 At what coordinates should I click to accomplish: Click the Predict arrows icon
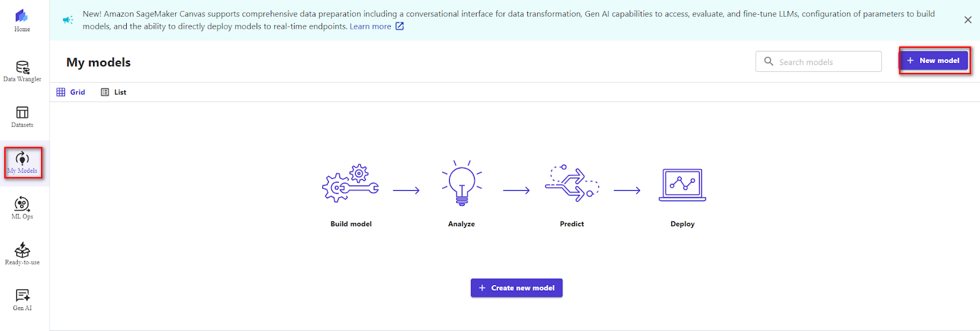pyautogui.click(x=572, y=183)
